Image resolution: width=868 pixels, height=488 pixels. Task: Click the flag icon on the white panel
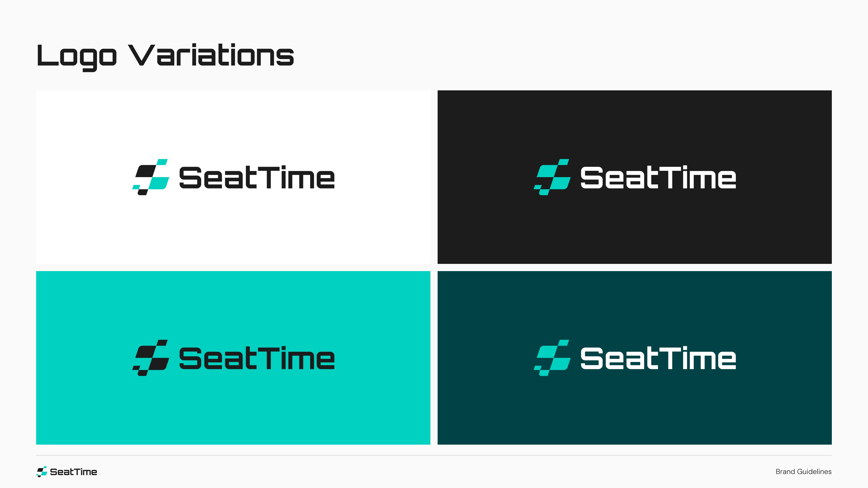[151, 177]
